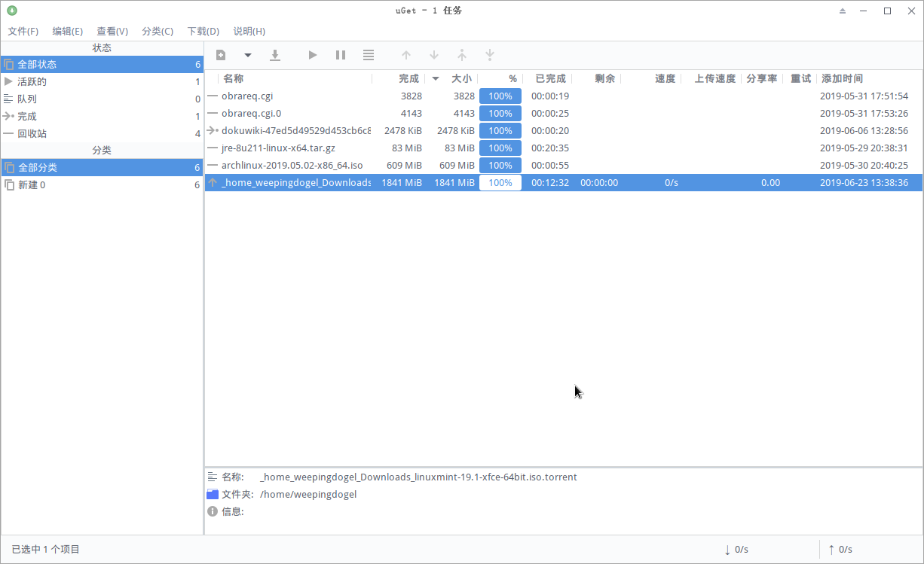Move the selected download to bottom of queue

490,54
